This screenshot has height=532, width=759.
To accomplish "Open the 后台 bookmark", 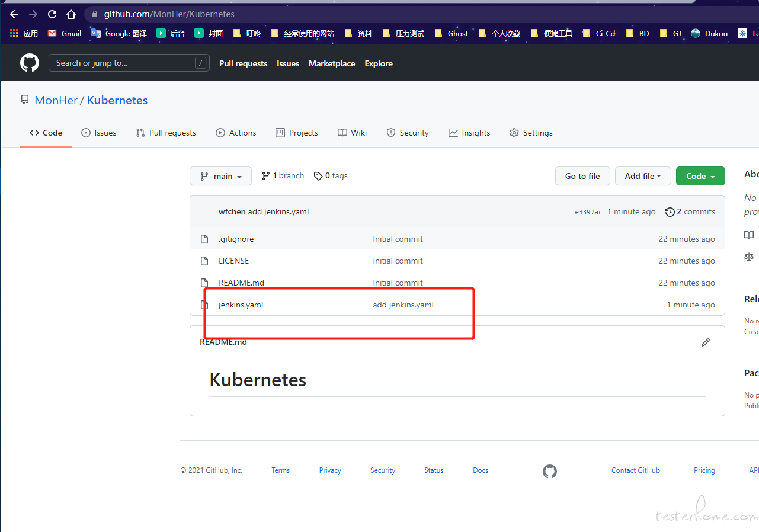I will 171,33.
